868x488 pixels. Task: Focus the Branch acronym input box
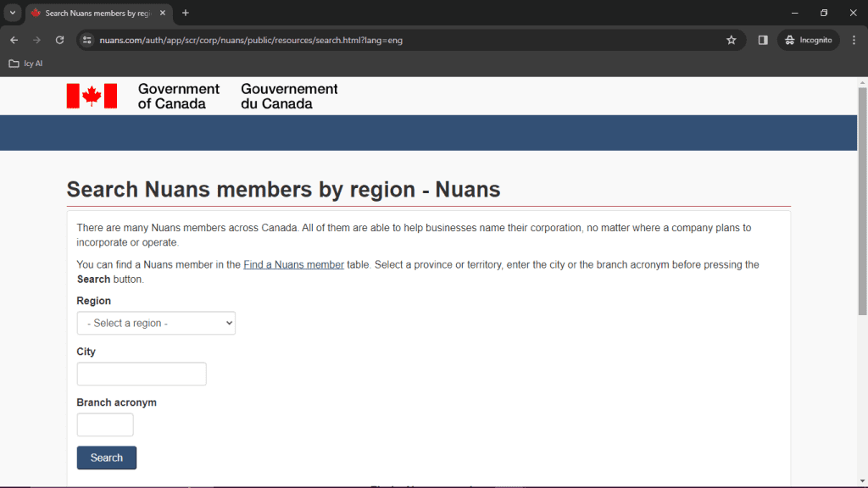pyautogui.click(x=105, y=424)
